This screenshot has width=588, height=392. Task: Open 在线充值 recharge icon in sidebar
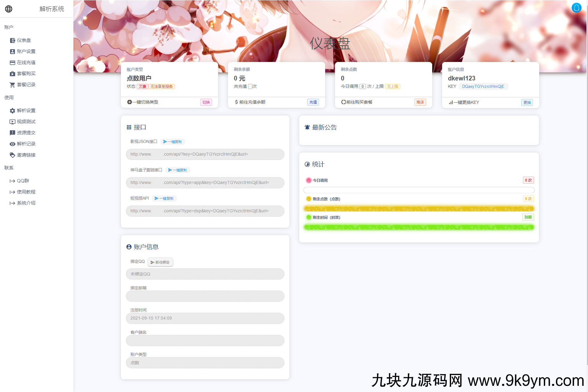pyautogui.click(x=12, y=62)
